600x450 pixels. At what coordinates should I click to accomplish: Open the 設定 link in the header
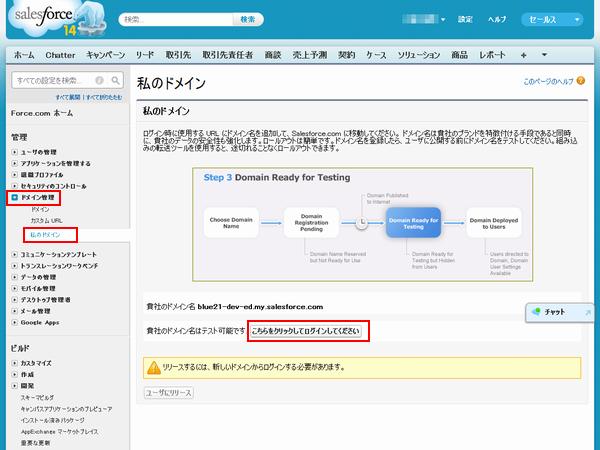[465, 19]
